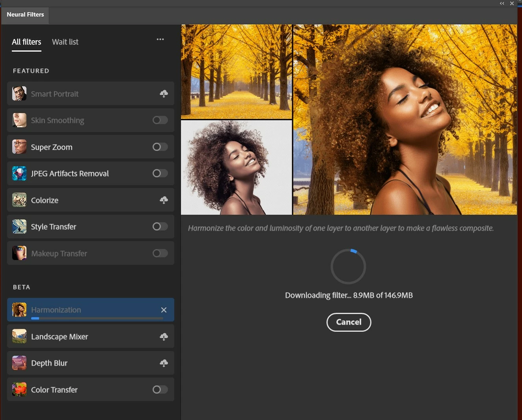The width and height of the screenshot is (522, 420).
Task: Click the Skin Smoothing thumbnail icon
Action: [19, 120]
